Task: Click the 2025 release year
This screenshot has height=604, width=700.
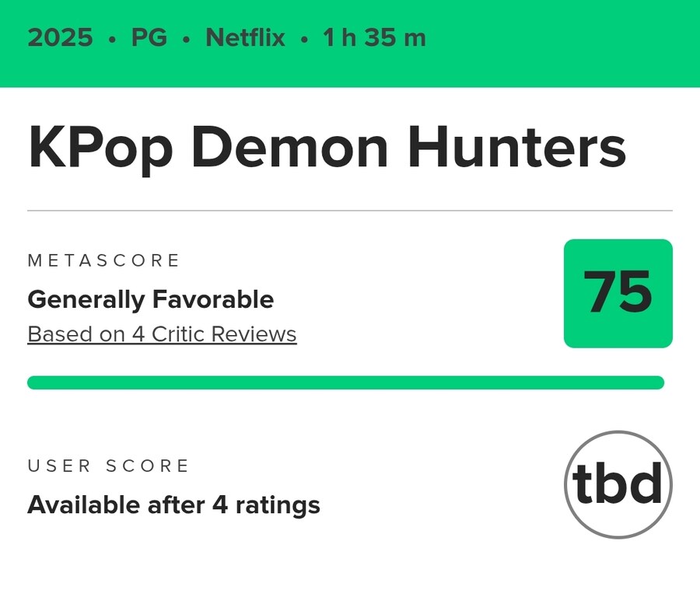Action: point(60,37)
